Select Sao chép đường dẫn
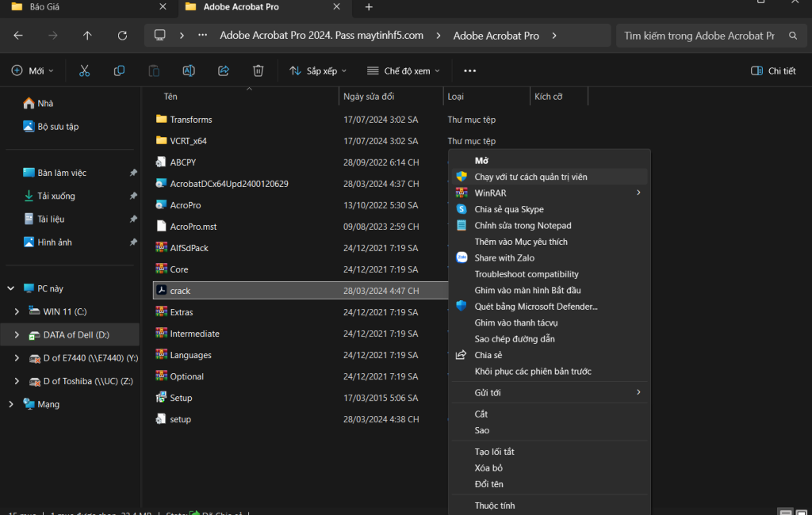 [x=550, y=339]
